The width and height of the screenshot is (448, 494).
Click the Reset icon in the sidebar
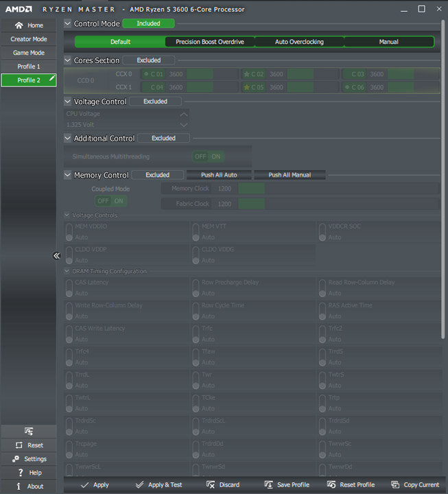[19, 445]
